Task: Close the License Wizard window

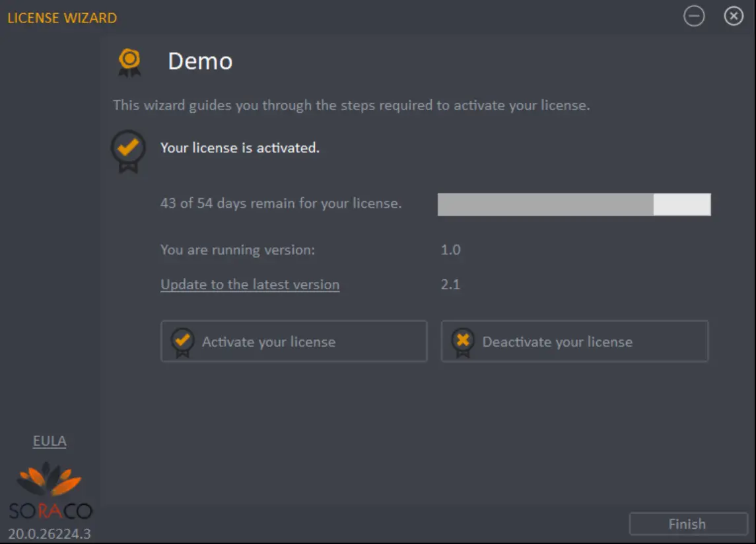Action: (x=734, y=16)
